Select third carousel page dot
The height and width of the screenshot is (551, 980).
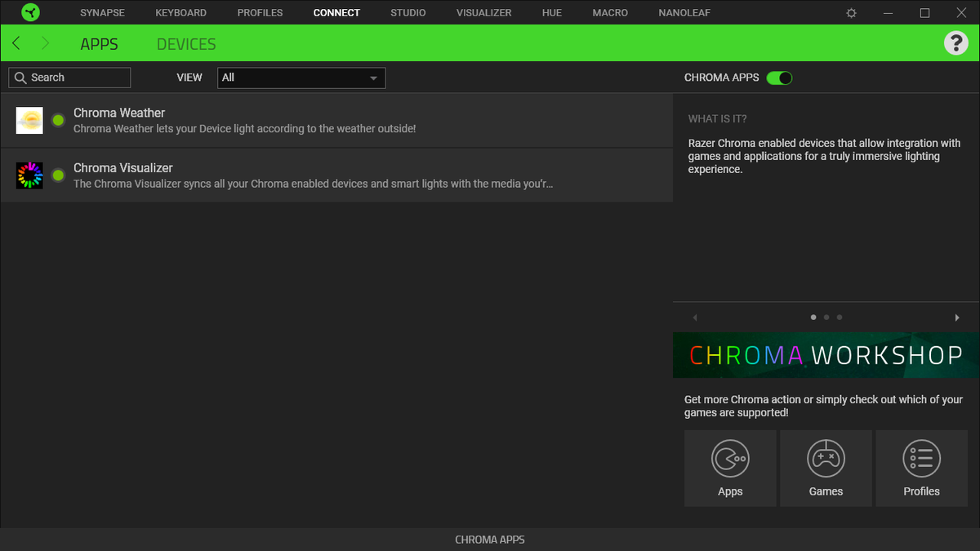point(840,318)
